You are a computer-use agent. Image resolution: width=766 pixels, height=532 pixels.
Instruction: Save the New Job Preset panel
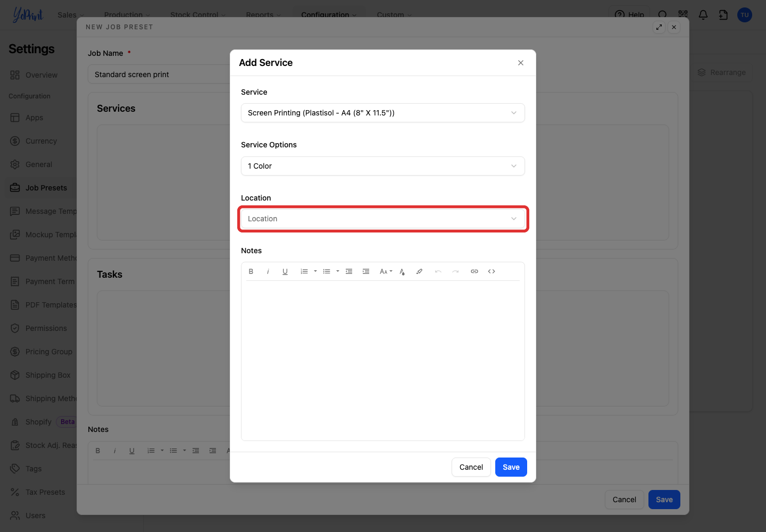click(664, 500)
